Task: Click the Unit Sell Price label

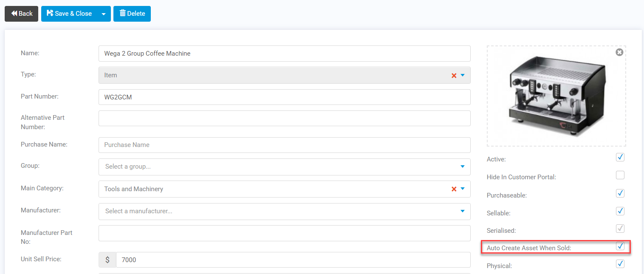Action: pos(41,259)
